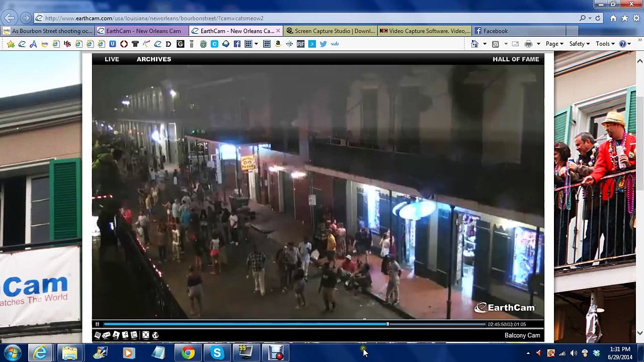The image size is (644, 362).
Task: Click the 02:45:50/03:01:05 time readout
Action: 507,324
